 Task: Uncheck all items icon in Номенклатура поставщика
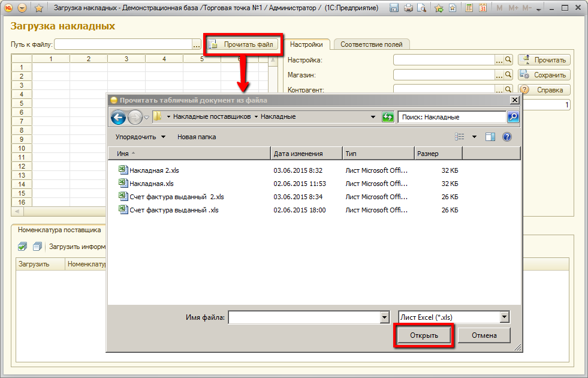pyautogui.click(x=37, y=246)
